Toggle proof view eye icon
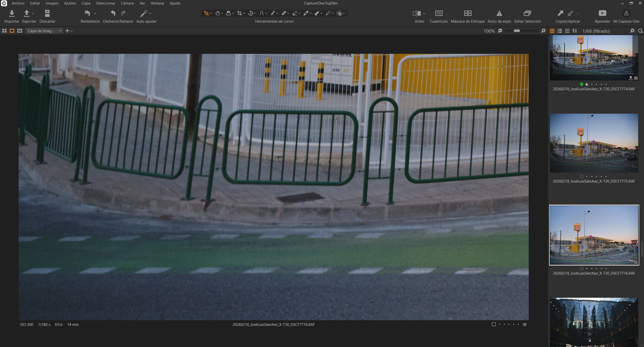 click(x=20, y=31)
